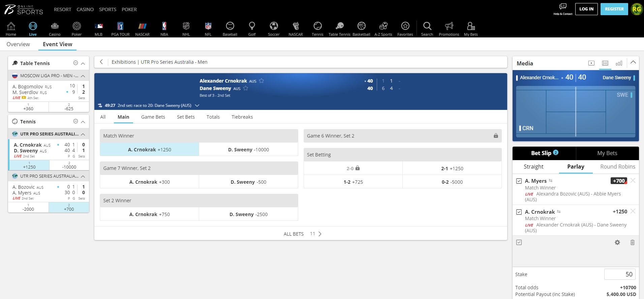Open NFL section
This screenshot has width=644, height=299.
(208, 29)
